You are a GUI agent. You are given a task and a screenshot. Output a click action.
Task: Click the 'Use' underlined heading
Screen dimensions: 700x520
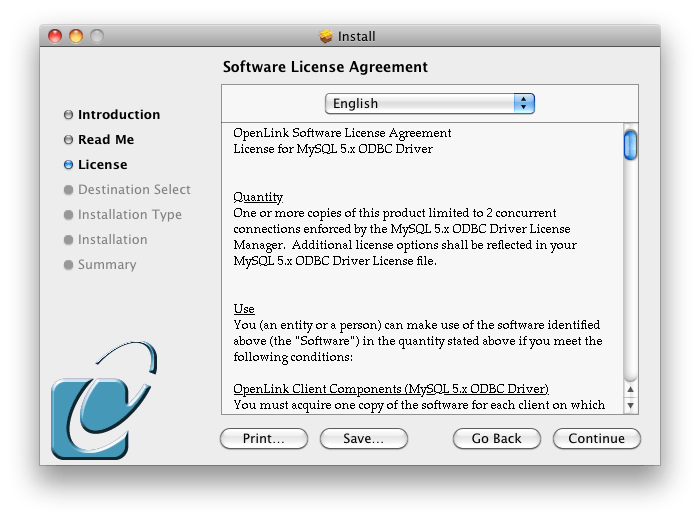(x=244, y=309)
